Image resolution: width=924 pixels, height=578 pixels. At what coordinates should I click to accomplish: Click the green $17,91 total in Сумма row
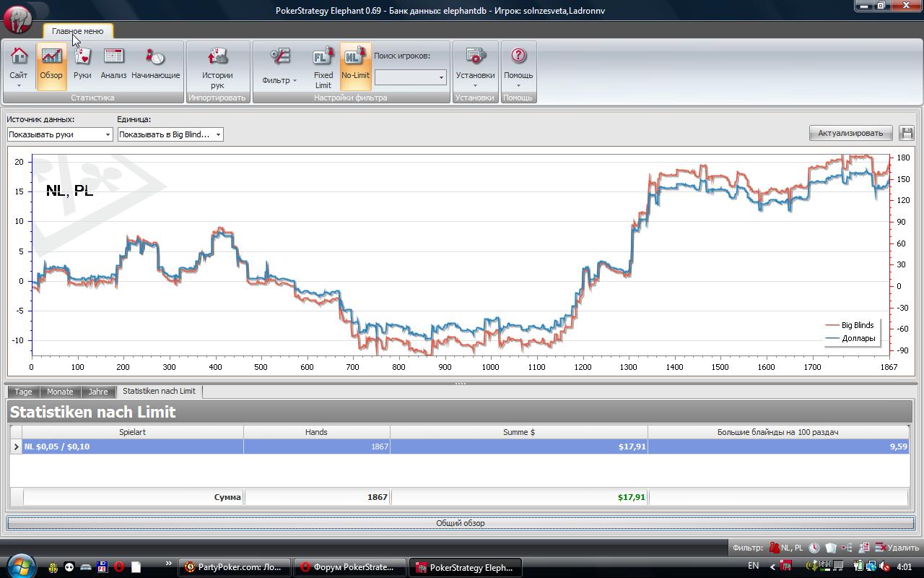[x=632, y=497]
